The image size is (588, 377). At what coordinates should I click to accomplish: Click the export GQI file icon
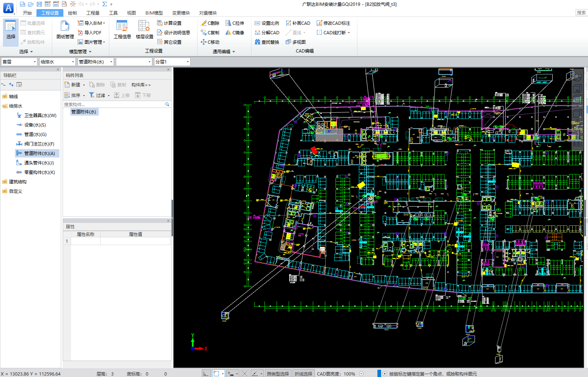click(x=48, y=4)
